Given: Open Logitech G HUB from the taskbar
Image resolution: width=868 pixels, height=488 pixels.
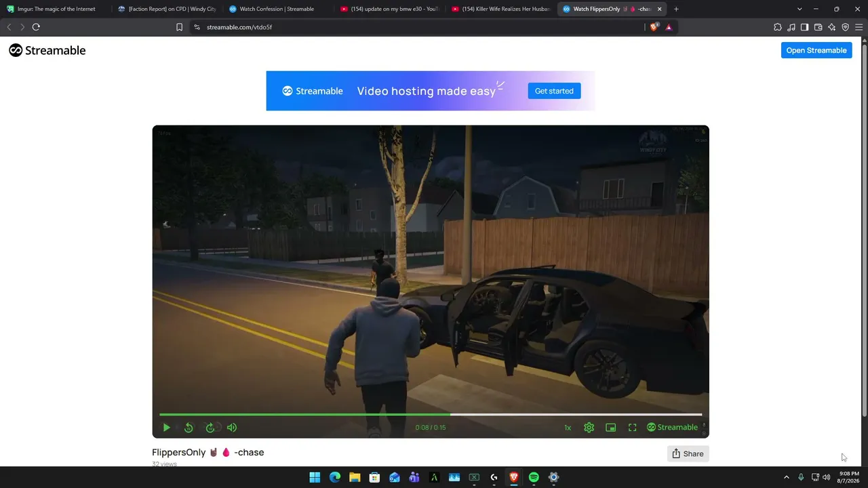Looking at the screenshot, I should coord(494,477).
